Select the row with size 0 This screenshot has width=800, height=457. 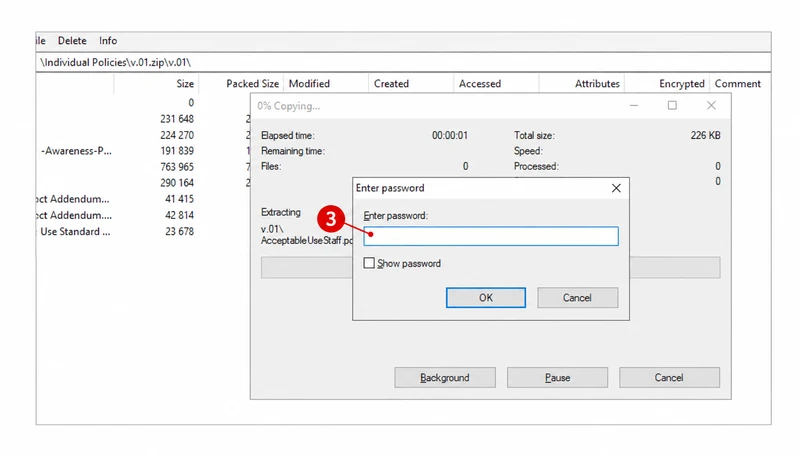point(143,103)
